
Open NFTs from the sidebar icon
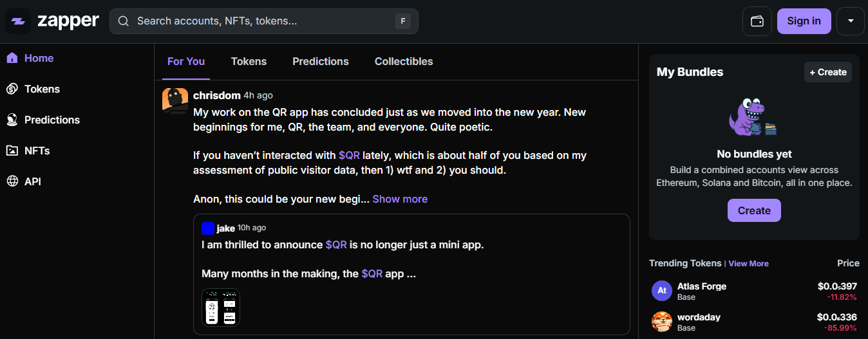coord(12,151)
